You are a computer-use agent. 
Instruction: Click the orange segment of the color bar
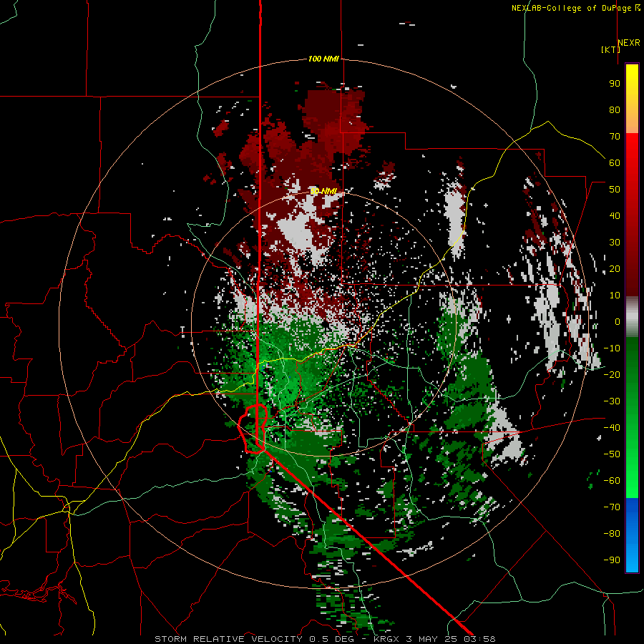click(x=632, y=120)
